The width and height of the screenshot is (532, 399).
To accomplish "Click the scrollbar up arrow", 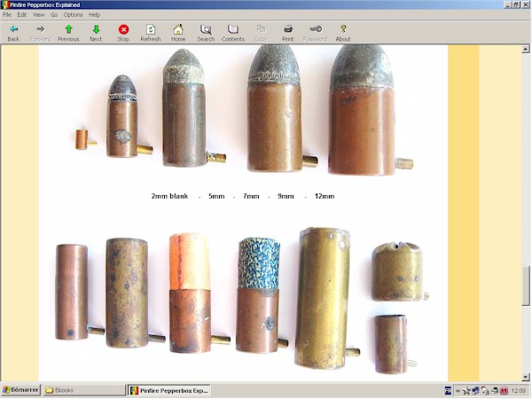I will pos(525,49).
